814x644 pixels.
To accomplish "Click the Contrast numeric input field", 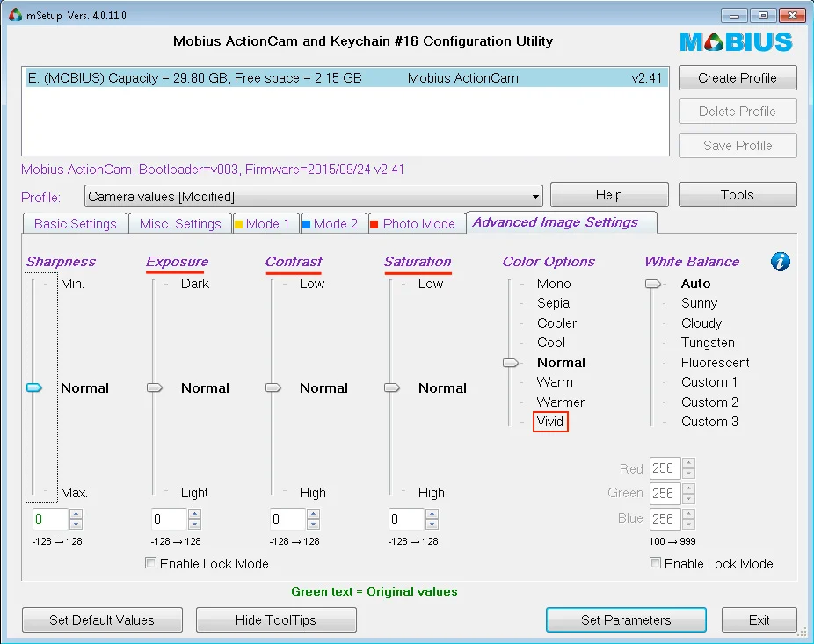I will pyautogui.click(x=287, y=519).
